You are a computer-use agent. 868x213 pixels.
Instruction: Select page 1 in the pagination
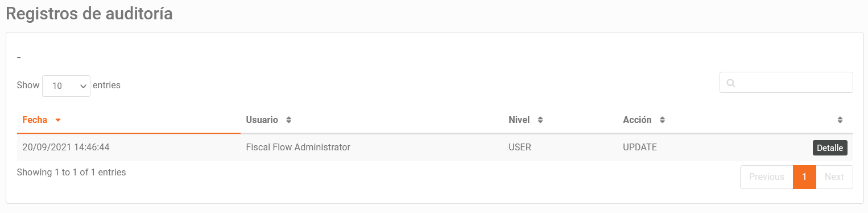pos(804,177)
